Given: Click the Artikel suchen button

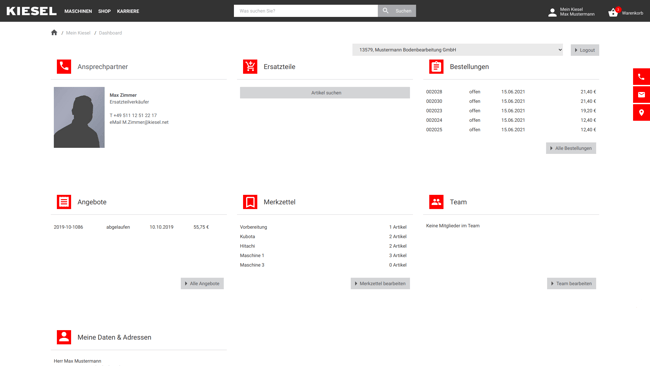Looking at the screenshot, I should (x=325, y=93).
